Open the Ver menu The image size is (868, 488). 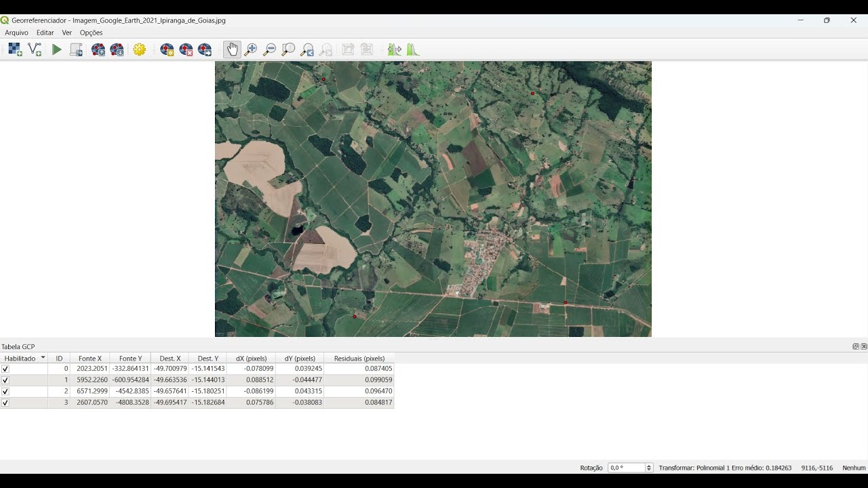(66, 33)
